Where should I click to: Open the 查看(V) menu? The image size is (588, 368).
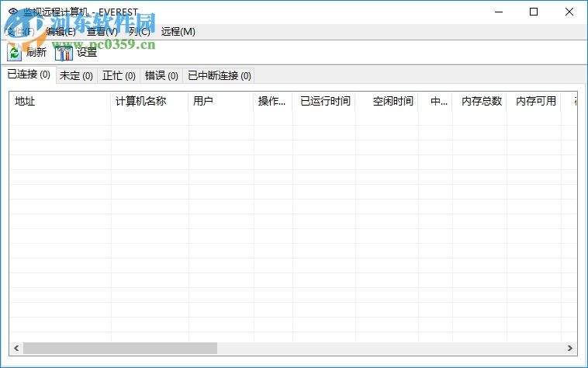102,32
